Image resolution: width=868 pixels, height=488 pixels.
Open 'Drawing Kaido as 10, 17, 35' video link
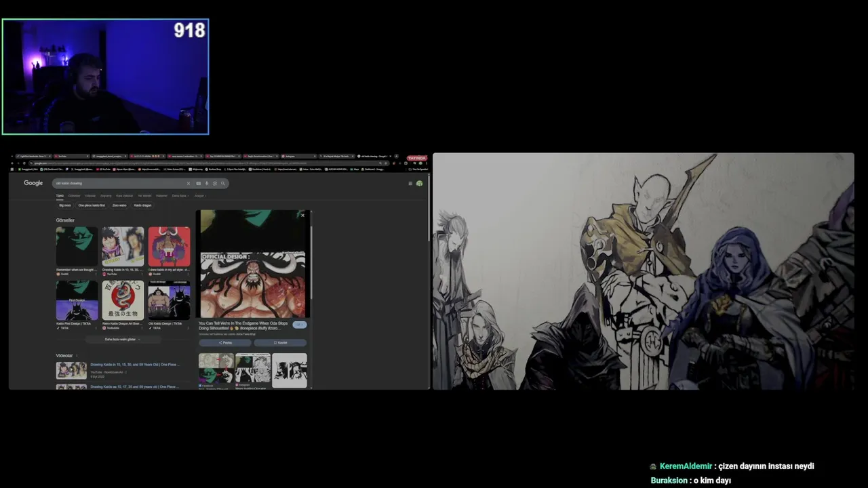[135, 387]
